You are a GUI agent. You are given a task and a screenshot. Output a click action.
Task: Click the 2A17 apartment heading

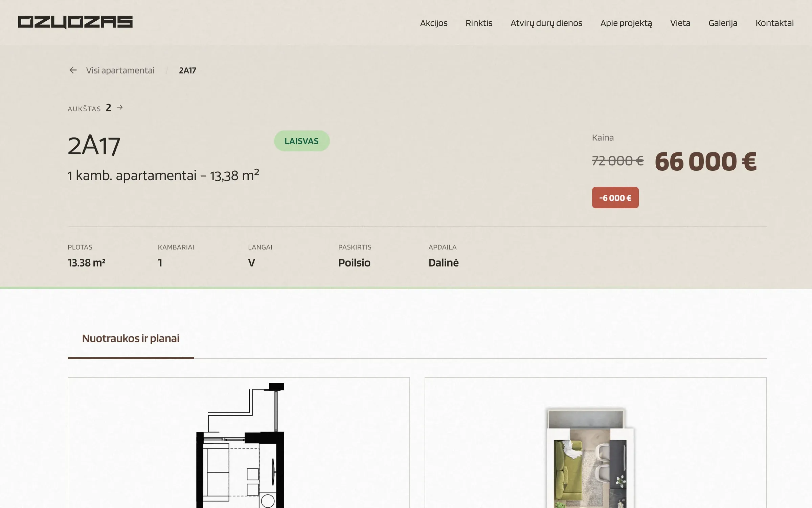(94, 145)
